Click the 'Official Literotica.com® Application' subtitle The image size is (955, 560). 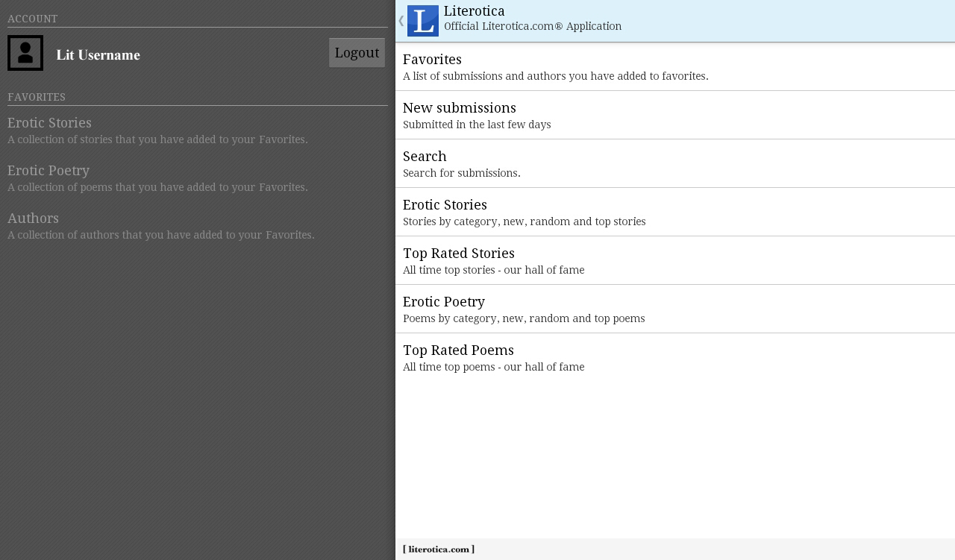tap(533, 26)
